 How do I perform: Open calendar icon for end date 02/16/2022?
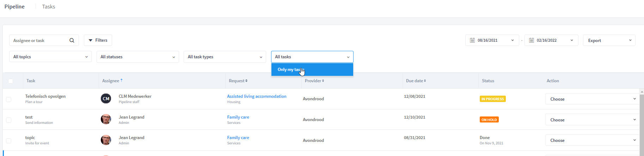click(x=532, y=40)
